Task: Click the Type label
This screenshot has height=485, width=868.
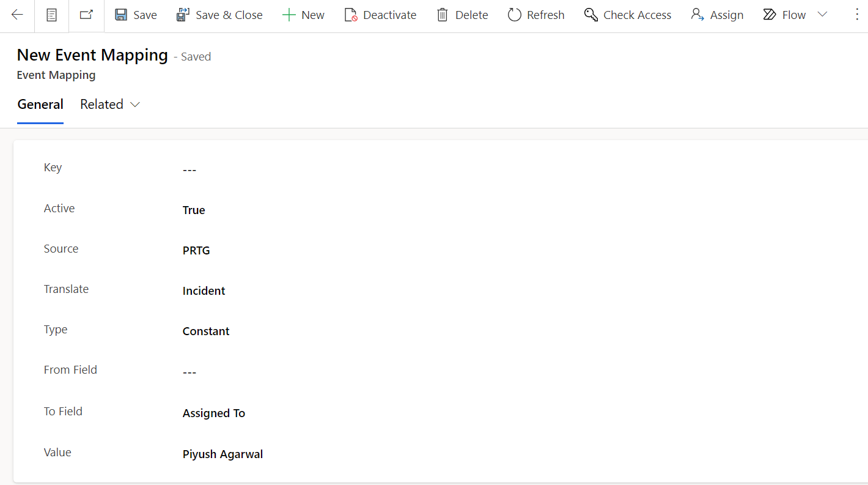Action: click(x=56, y=330)
